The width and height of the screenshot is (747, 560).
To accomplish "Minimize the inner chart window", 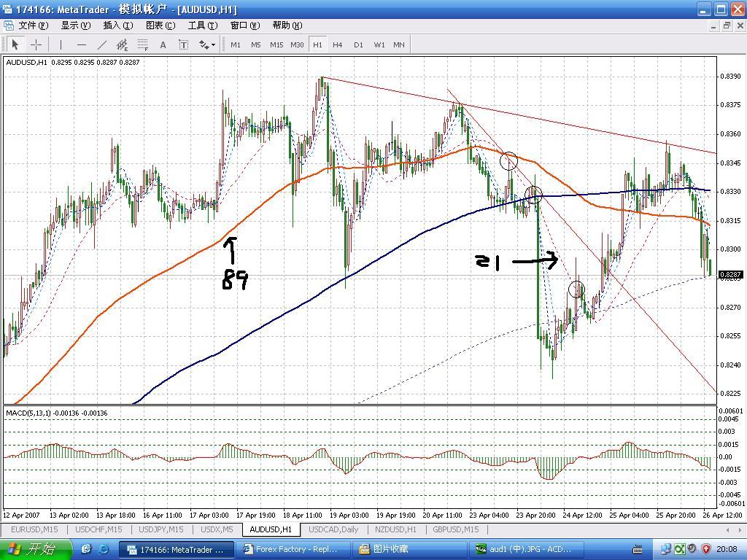I will [x=713, y=26].
